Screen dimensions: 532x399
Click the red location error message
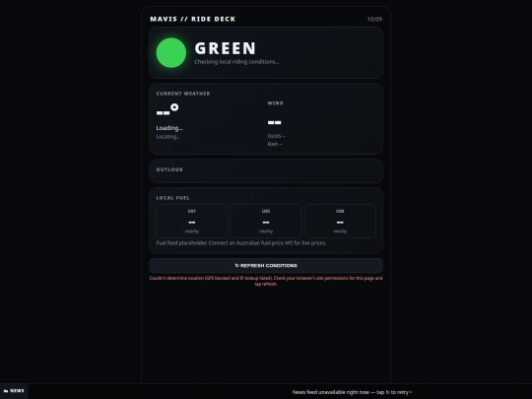coord(266,281)
